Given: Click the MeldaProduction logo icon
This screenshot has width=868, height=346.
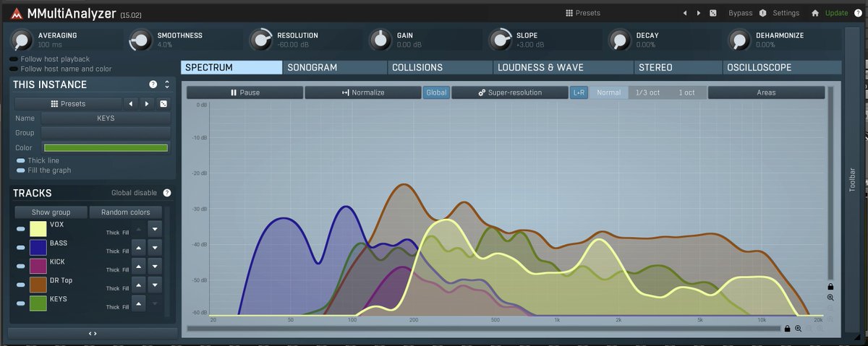Looking at the screenshot, I should click(x=16, y=14).
